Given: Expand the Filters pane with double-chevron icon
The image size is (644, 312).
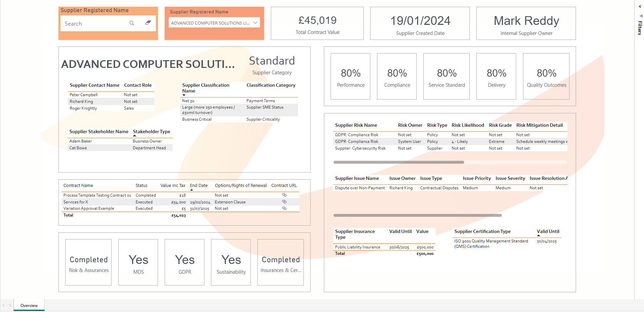Looking at the screenshot, I should [x=640, y=6].
